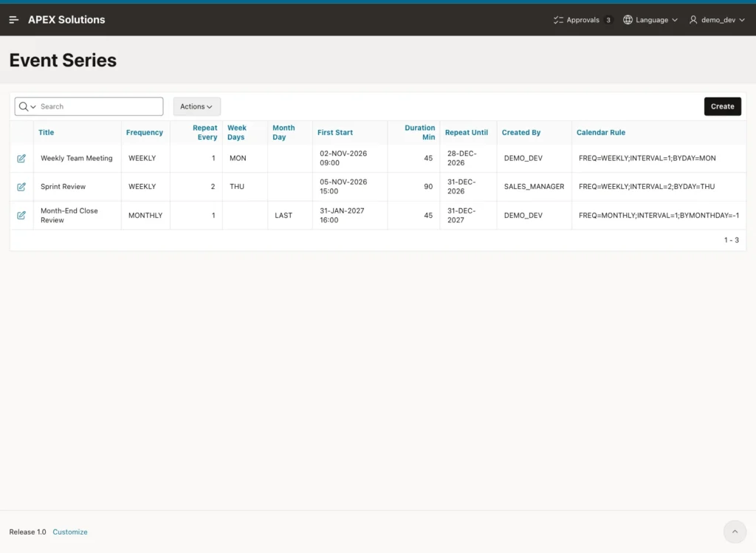Click the Repeat Until column header
Image resolution: width=756 pixels, height=553 pixels.
[467, 133]
